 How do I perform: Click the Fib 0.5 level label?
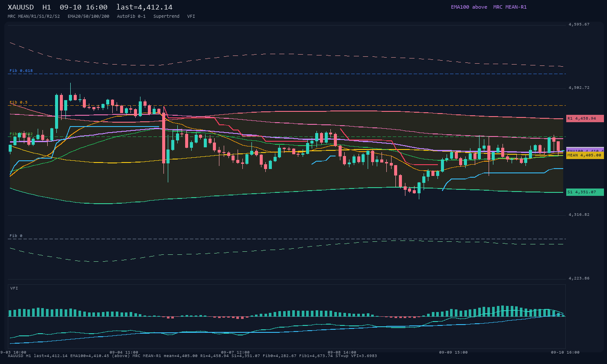(x=19, y=102)
